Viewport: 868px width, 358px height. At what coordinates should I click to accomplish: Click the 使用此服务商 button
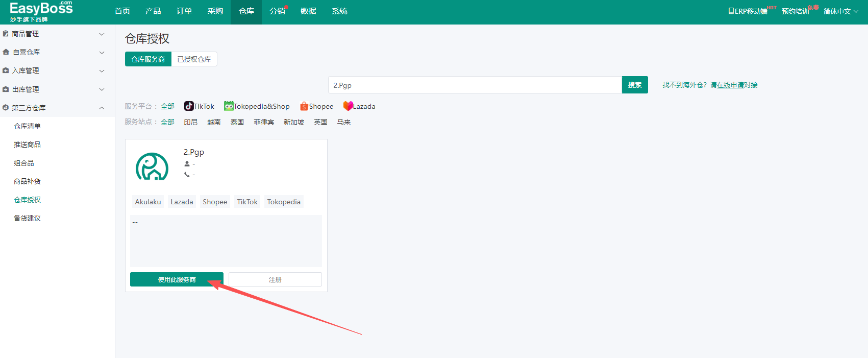pyautogui.click(x=177, y=279)
